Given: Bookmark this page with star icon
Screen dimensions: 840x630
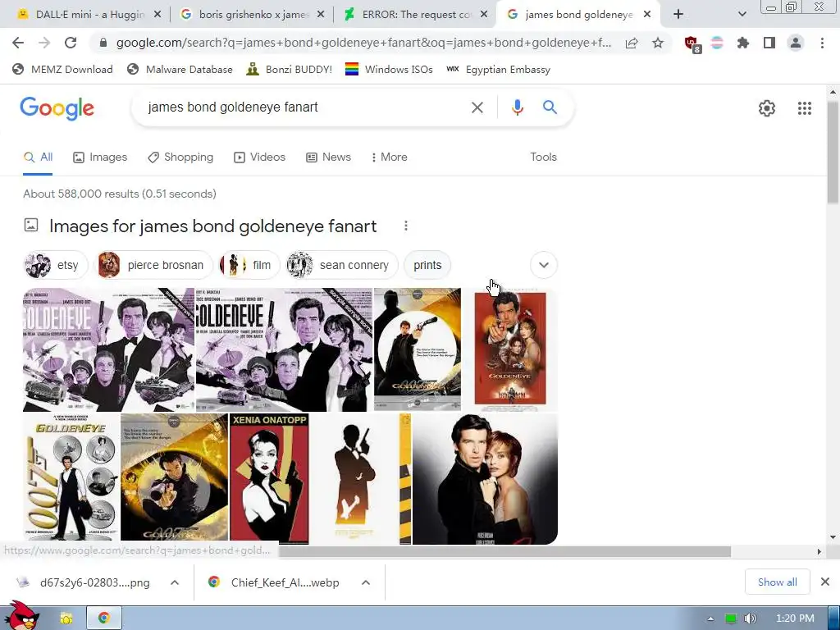Looking at the screenshot, I should (x=658, y=43).
